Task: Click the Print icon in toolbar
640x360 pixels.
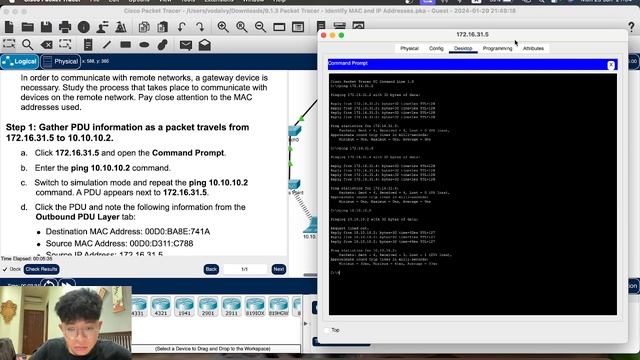Action: 65,27
